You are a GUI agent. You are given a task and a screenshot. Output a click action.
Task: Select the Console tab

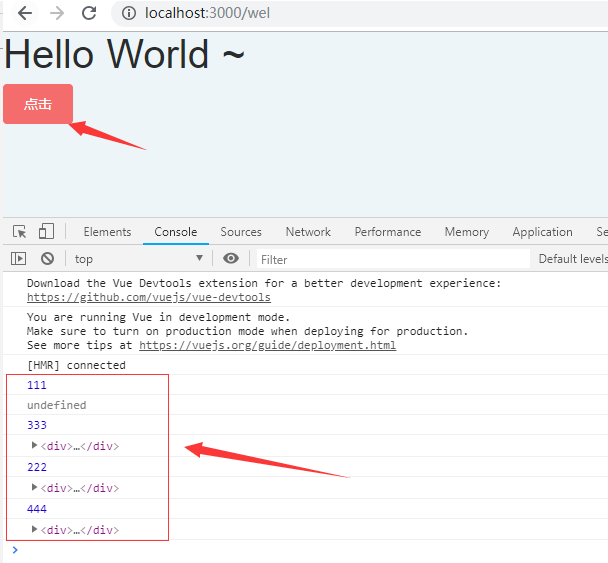point(176,232)
